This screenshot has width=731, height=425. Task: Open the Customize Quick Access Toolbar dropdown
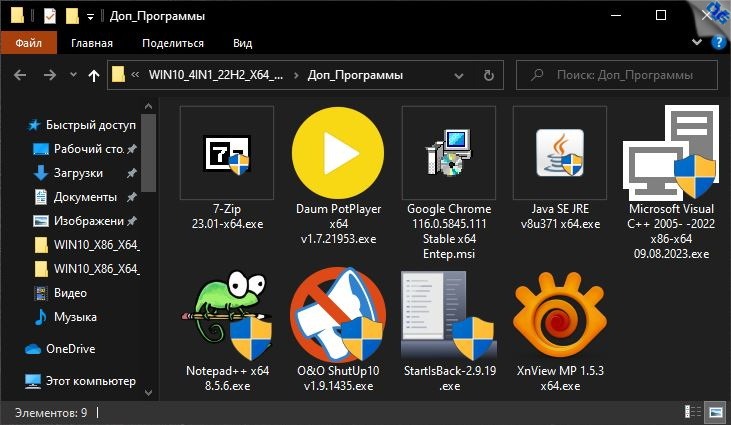click(x=90, y=17)
